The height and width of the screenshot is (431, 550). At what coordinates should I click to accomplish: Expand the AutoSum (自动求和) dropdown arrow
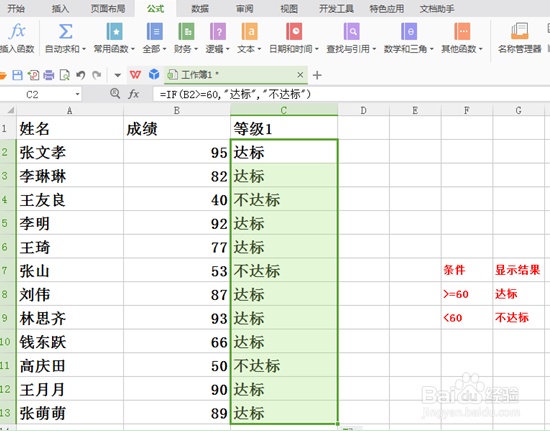84,49
